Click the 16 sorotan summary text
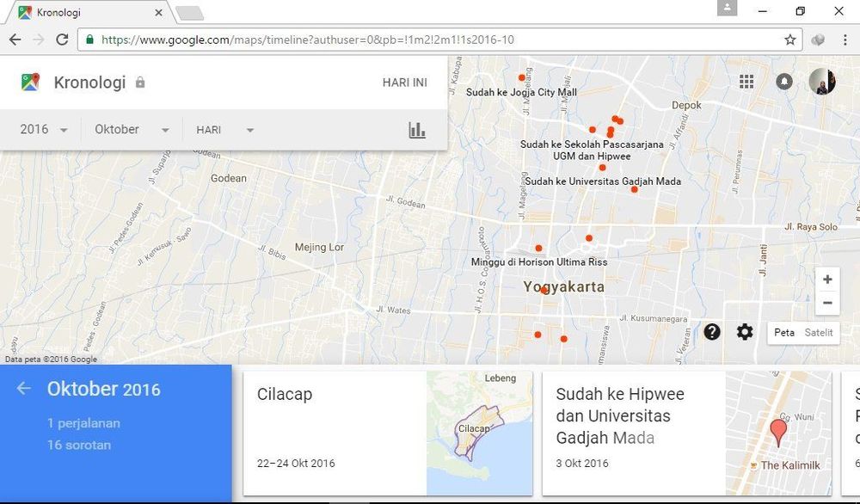The height and width of the screenshot is (504, 860). pyautogui.click(x=79, y=445)
